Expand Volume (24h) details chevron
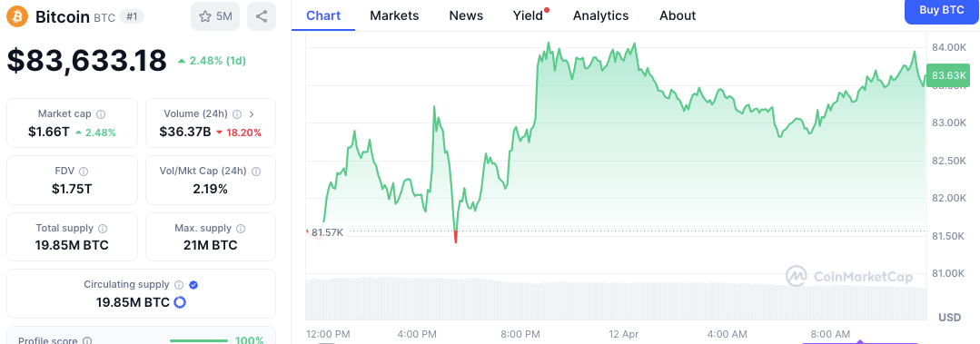The image size is (980, 344). click(x=252, y=114)
